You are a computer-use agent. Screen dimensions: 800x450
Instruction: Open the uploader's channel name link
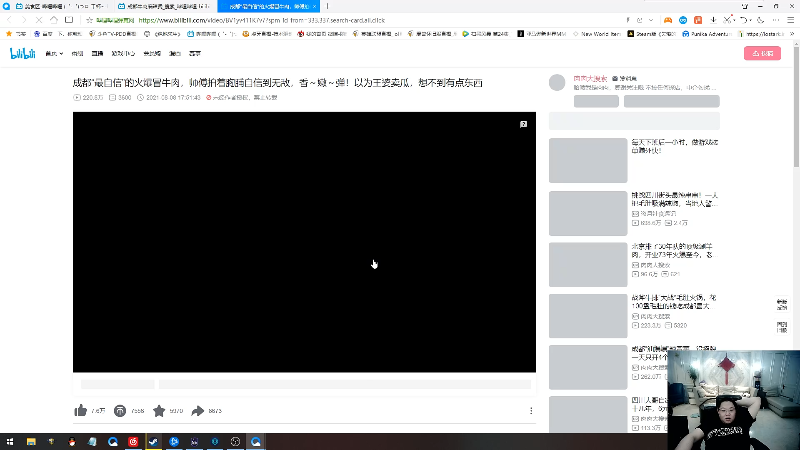pyautogui.click(x=590, y=79)
